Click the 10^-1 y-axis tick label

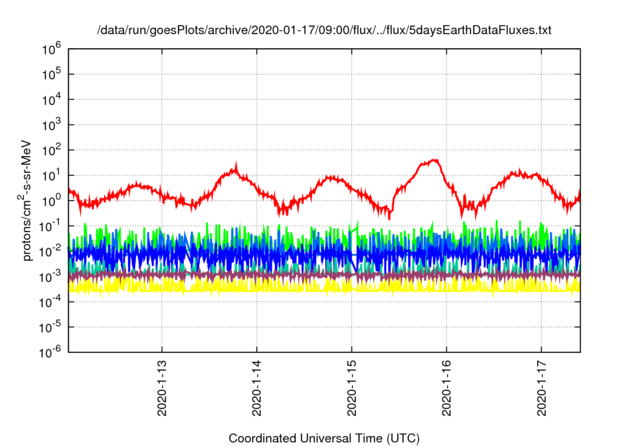point(50,226)
